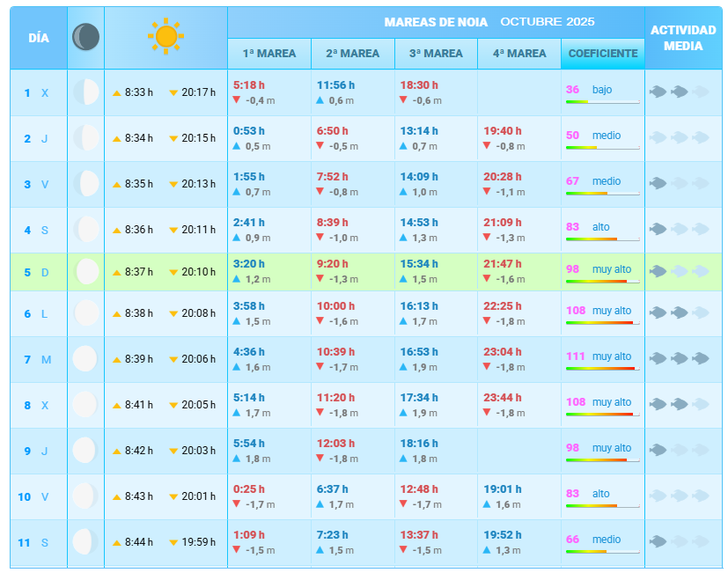
Task: Click the sunrise arrow icon for day 5
Action: [x=116, y=272]
